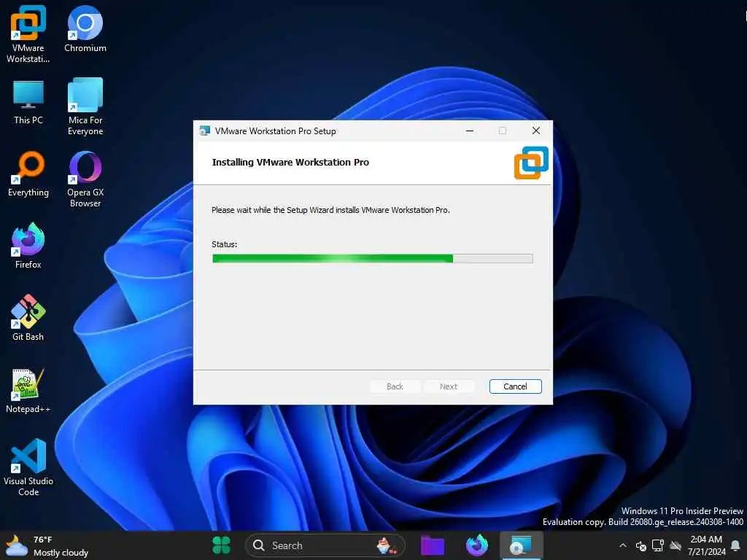This screenshot has height=560, width=747.
Task: Select the Notepad++ desktop icon
Action: tap(28, 391)
